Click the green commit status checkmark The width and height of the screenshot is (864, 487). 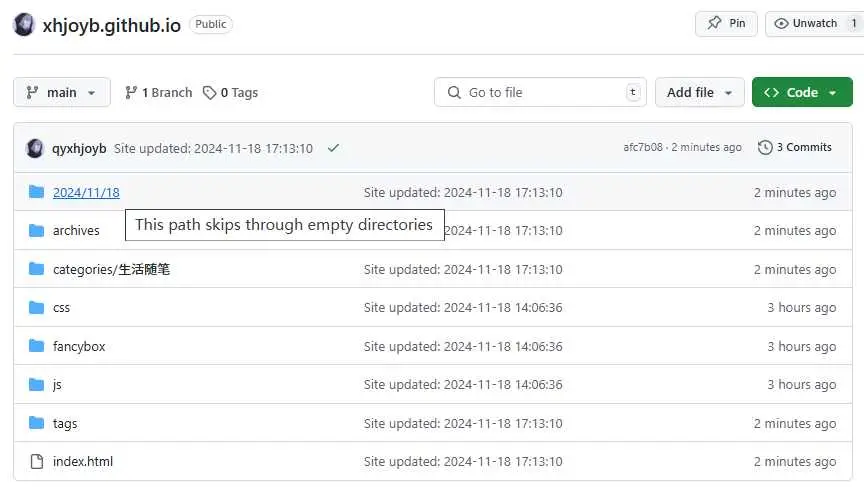pyautogui.click(x=333, y=148)
